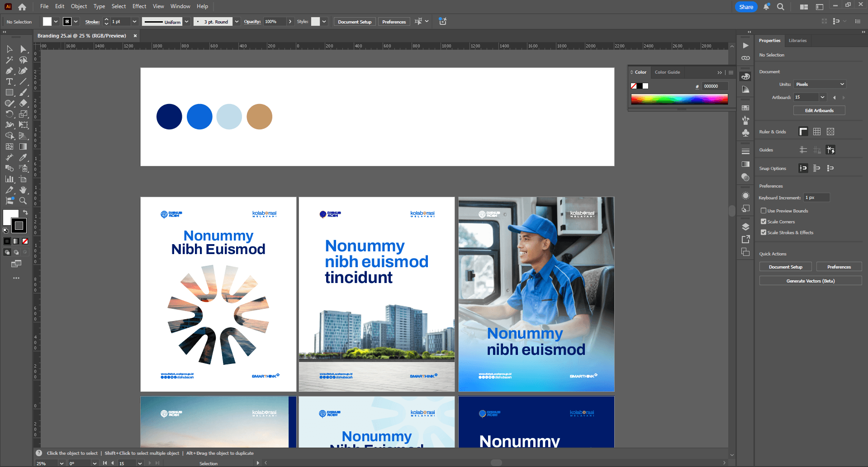868x467 pixels.
Task: Switch to the Libraries tab
Action: point(797,41)
